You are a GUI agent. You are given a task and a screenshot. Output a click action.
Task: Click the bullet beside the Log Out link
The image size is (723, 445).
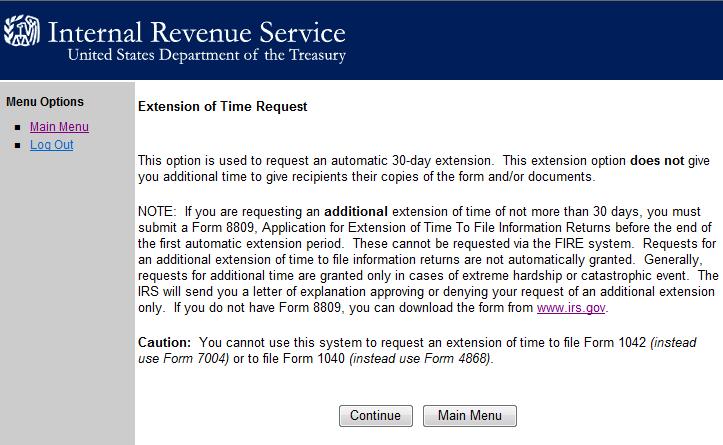coord(18,145)
